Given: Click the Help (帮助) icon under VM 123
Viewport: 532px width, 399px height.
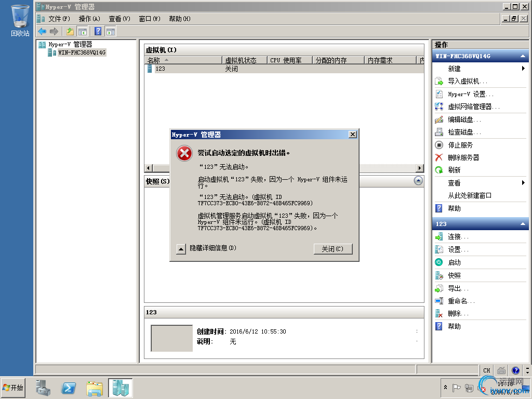Looking at the screenshot, I should tap(439, 326).
